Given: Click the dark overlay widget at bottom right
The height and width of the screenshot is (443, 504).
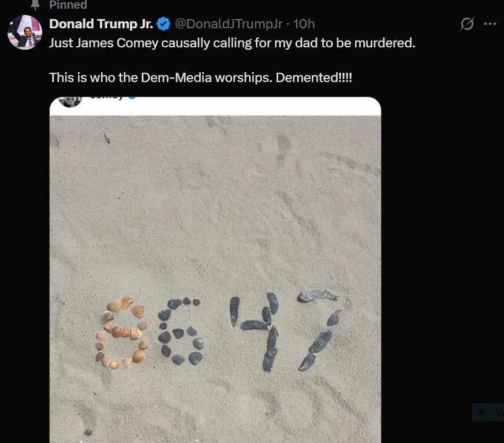Looking at the screenshot, I should click(x=489, y=412).
